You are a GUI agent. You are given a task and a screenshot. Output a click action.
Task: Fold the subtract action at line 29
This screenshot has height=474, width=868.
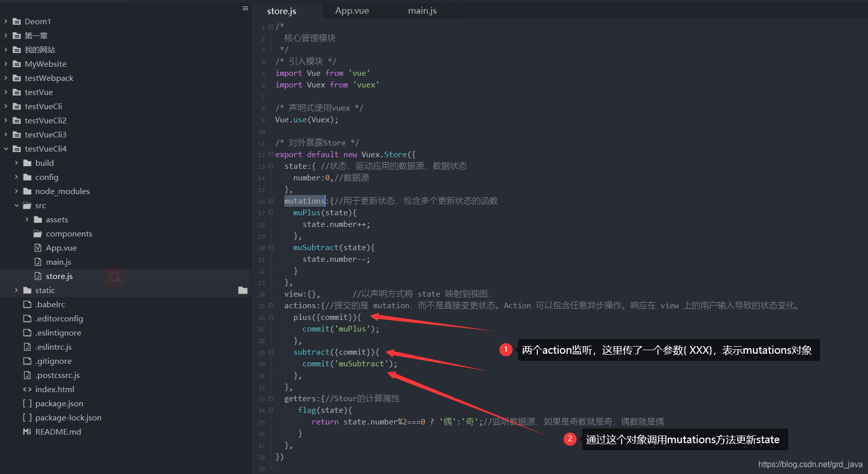click(271, 352)
